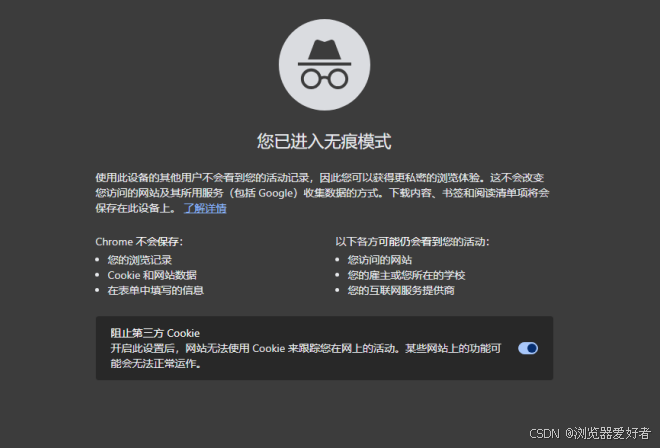Click the 以下各方可能仍会看到您的活动 label
Image resolution: width=660 pixels, height=448 pixels.
[412, 242]
